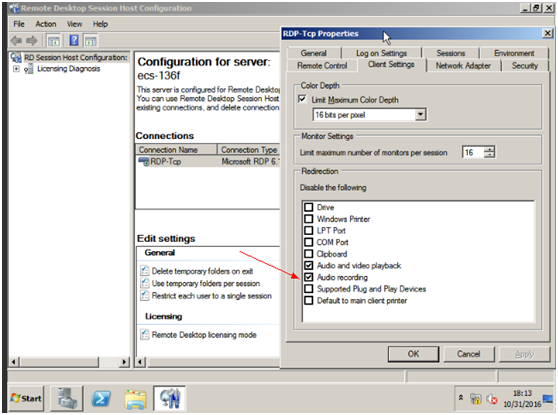The image size is (558, 415).
Task: Switch to the Remote Control tab
Action: [x=322, y=65]
